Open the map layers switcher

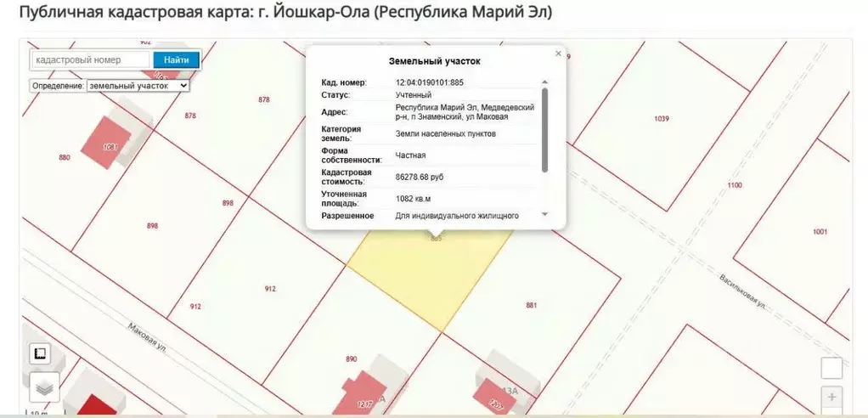click(x=44, y=388)
